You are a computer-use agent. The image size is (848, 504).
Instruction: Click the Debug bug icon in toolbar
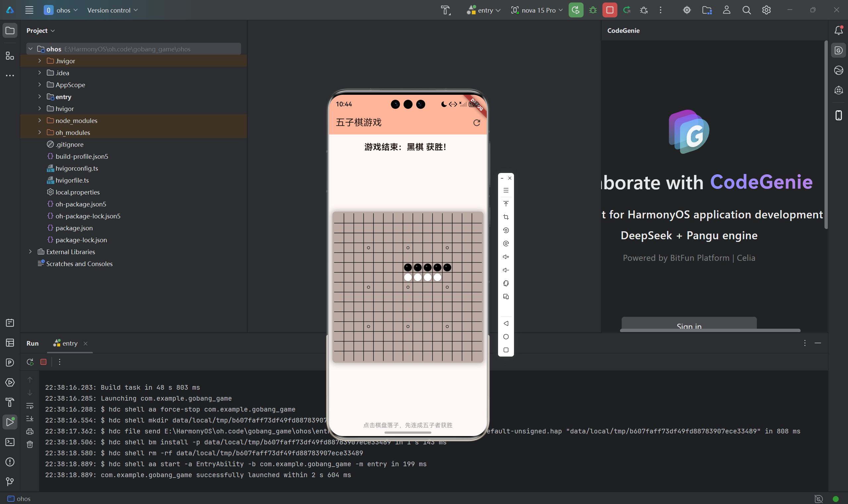point(593,10)
